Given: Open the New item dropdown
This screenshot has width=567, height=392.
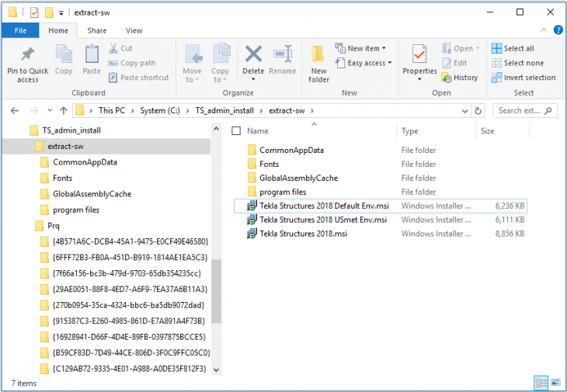Looking at the screenshot, I should click(360, 48).
